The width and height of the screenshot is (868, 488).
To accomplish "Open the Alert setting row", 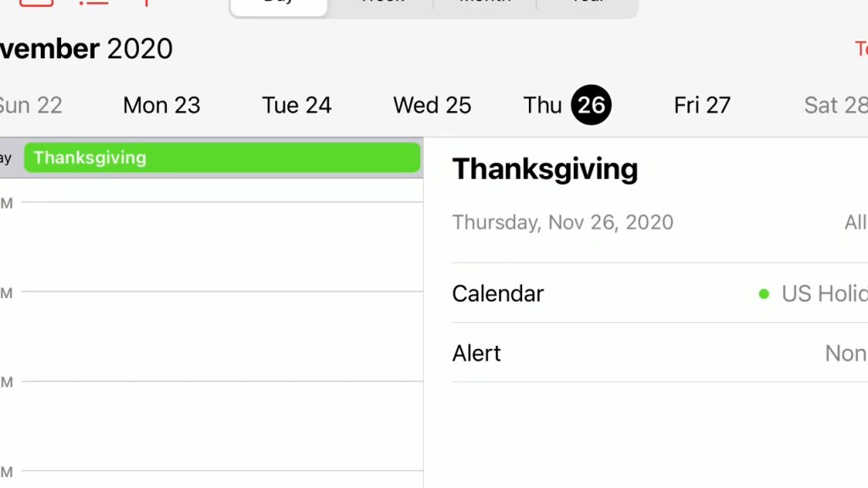I will (x=659, y=353).
